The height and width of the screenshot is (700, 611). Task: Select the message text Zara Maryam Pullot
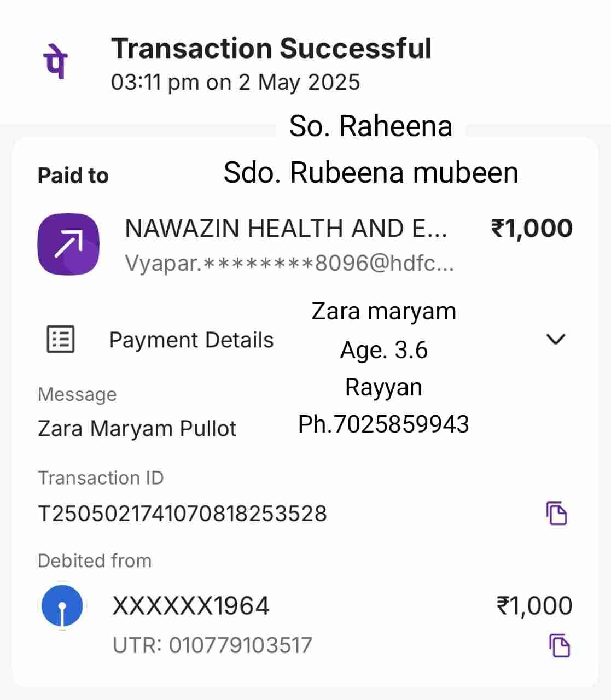[x=137, y=428]
